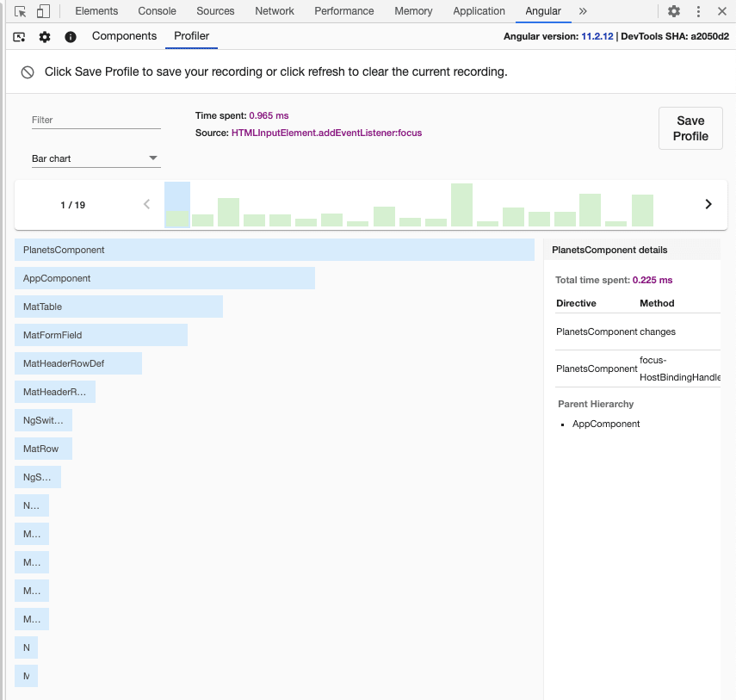Click the MatFormField bar
736x700 pixels.
coord(101,335)
